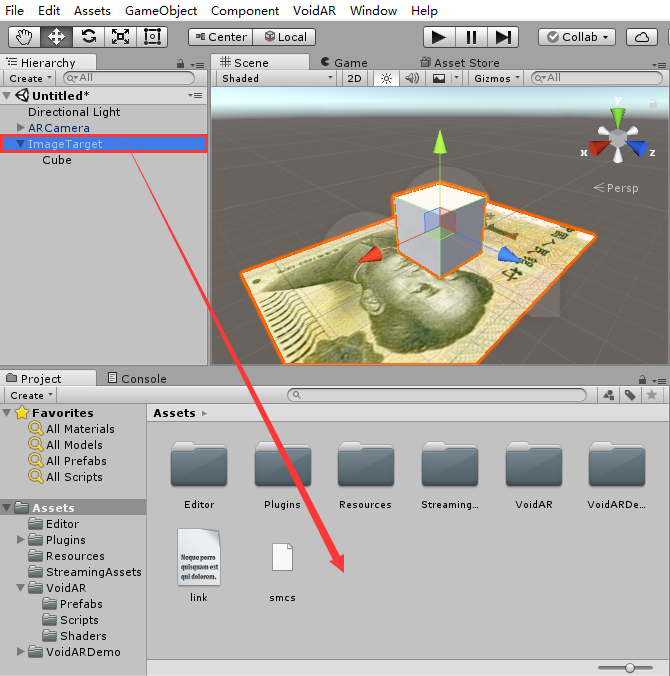This screenshot has width=670, height=676.
Task: Expand the ARCamera hierarchy item
Action: [x=20, y=128]
